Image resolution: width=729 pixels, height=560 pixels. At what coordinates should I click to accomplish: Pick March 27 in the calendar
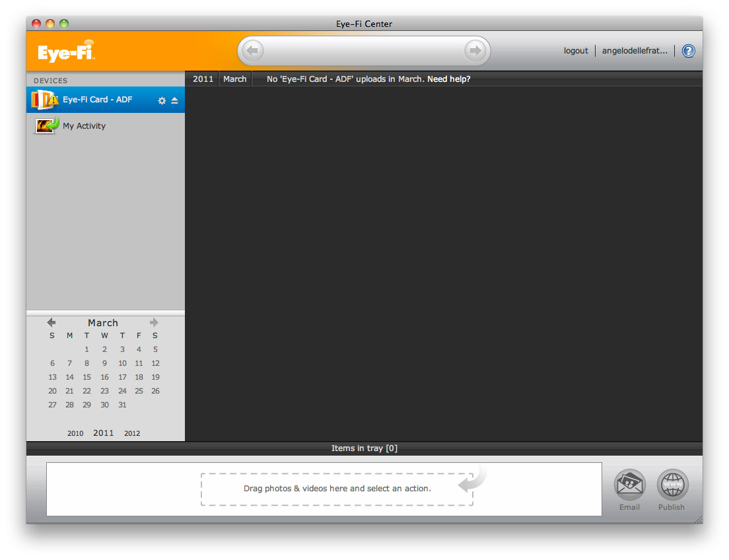point(53,405)
